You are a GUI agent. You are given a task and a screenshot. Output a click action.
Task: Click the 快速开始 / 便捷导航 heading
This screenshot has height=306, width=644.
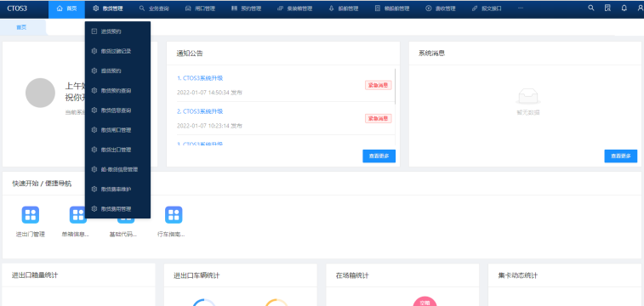pyautogui.click(x=42, y=184)
